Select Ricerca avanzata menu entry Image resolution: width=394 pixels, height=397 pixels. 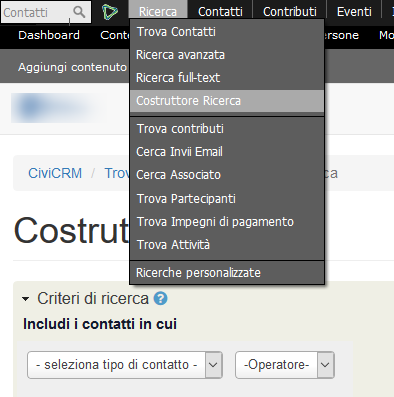[227, 55]
